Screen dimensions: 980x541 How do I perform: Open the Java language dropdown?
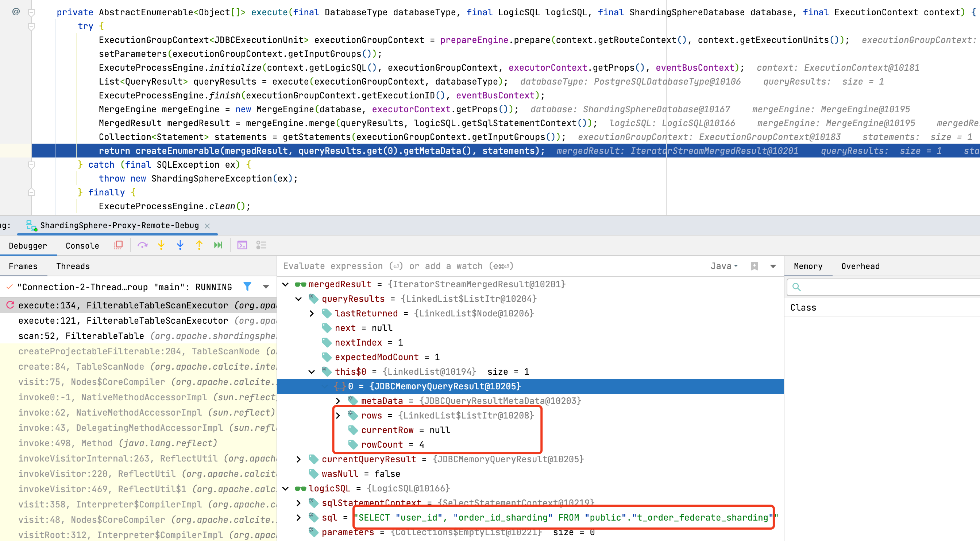(x=724, y=266)
